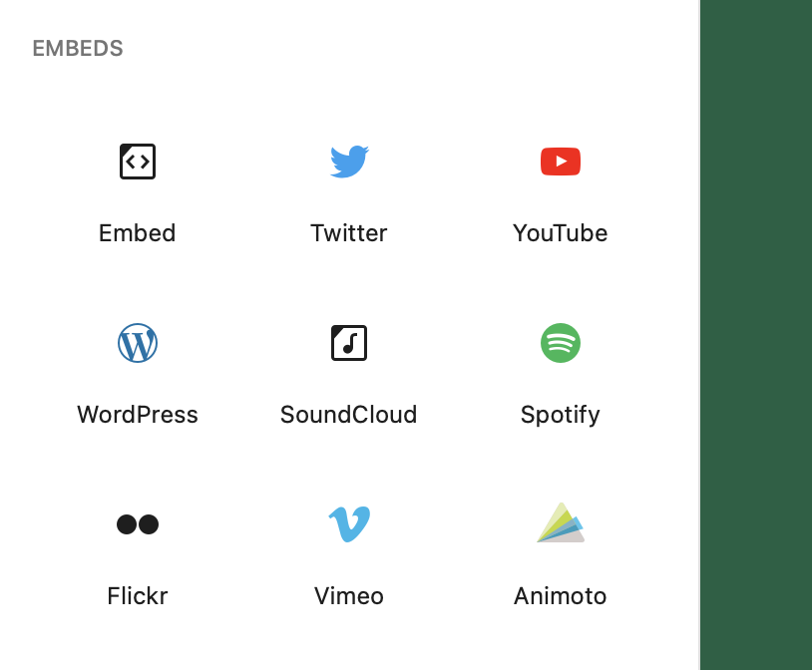This screenshot has height=670, width=812.
Task: Choose the WordPress logo icon
Action: pos(138,343)
